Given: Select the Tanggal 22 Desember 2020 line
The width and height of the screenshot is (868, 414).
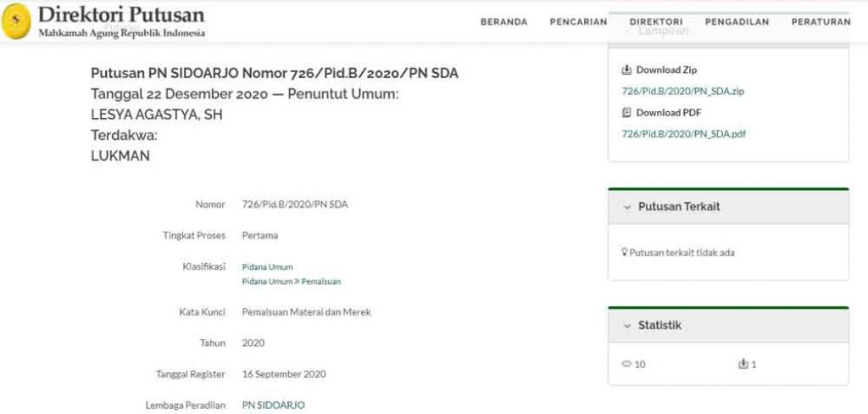Looking at the screenshot, I should tap(244, 94).
